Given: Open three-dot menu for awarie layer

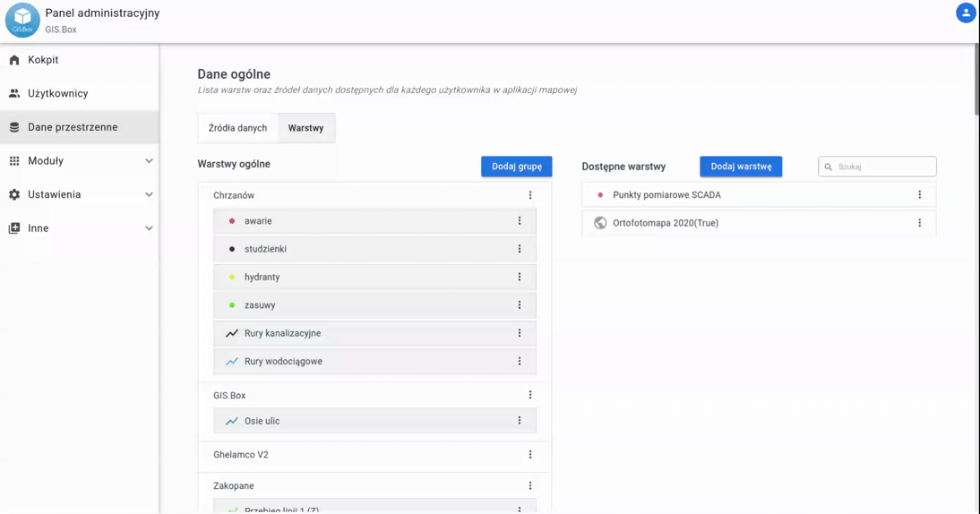Looking at the screenshot, I should pyautogui.click(x=519, y=221).
